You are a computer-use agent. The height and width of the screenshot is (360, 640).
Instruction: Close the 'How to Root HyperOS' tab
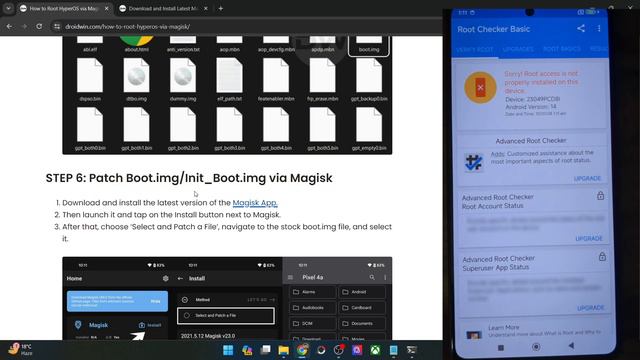pyautogui.click(x=107, y=9)
